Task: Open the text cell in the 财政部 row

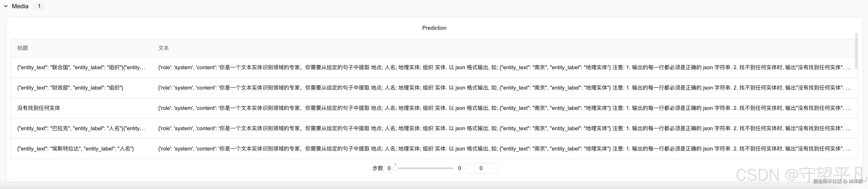Action: (504, 88)
